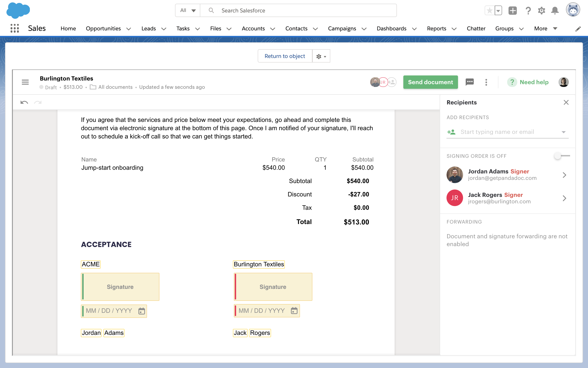Viewport: 588px width, 368px height.
Task: Expand Jack Rogers recipient details
Action: 564,198
